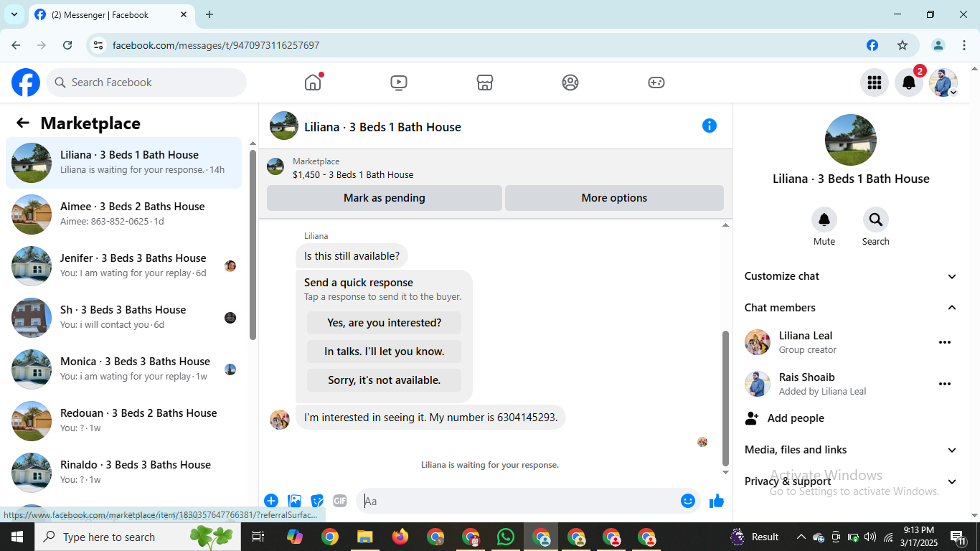This screenshot has width=980, height=551.
Task: Click the large listing thumbnail in info panel
Action: (x=851, y=140)
